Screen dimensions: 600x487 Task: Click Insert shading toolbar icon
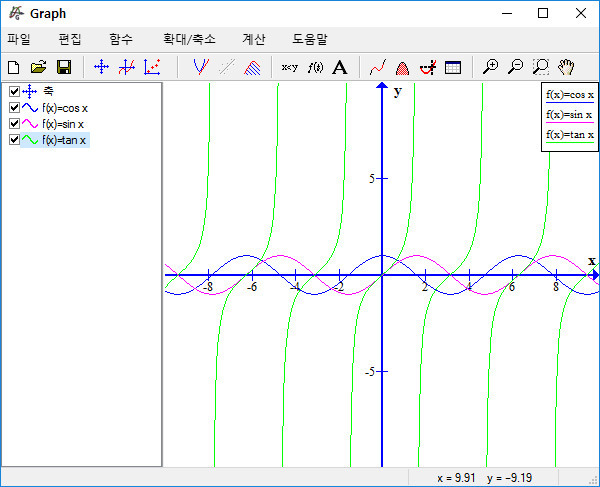click(x=252, y=67)
